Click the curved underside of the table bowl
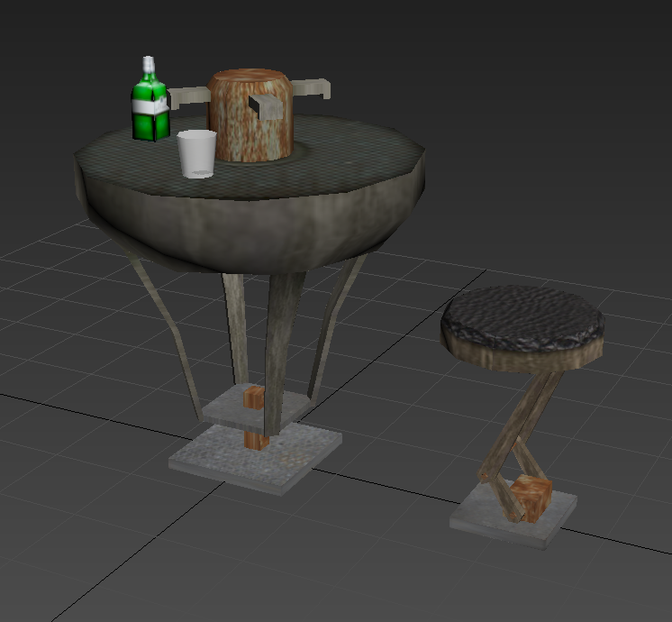The width and height of the screenshot is (672, 622). (252, 225)
